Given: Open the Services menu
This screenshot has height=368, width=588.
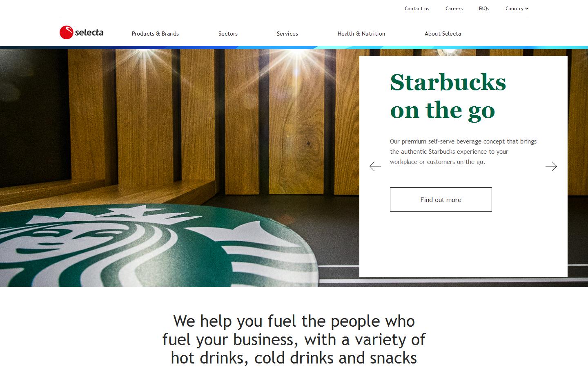Looking at the screenshot, I should [x=287, y=34].
